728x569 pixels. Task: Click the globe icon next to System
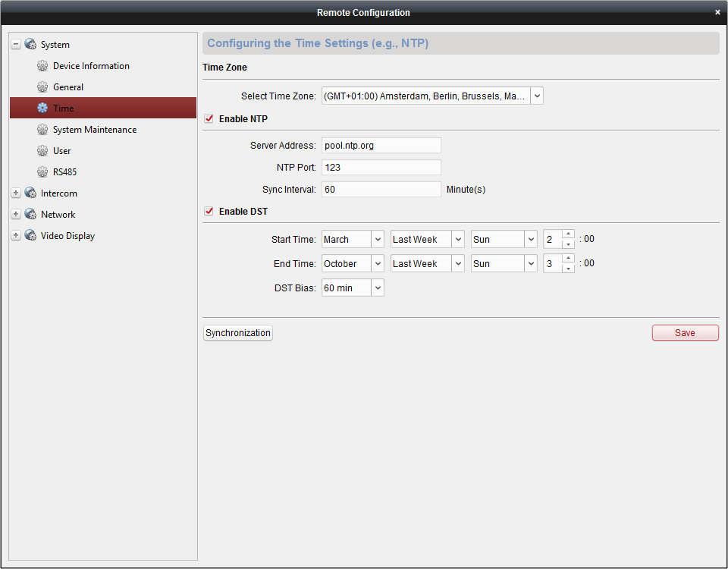(x=30, y=44)
